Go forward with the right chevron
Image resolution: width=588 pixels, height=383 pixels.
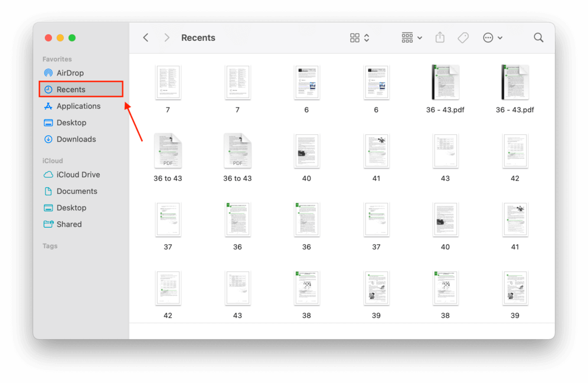(167, 38)
